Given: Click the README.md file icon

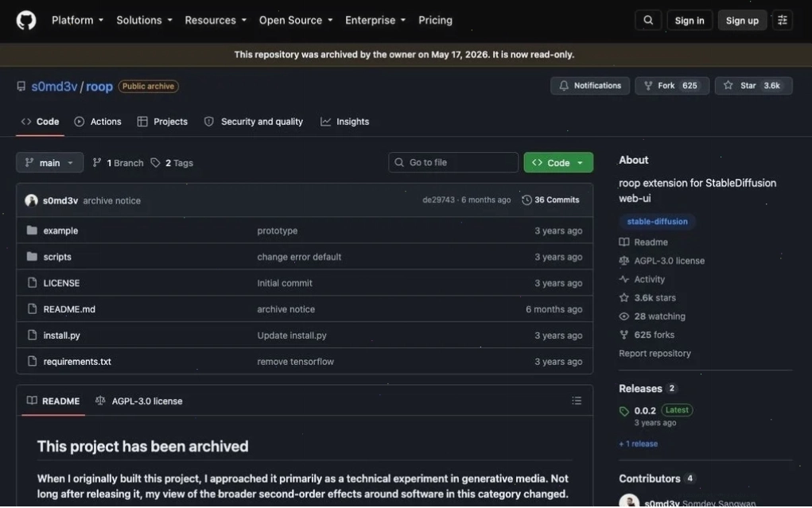Looking at the screenshot, I should pos(32,309).
